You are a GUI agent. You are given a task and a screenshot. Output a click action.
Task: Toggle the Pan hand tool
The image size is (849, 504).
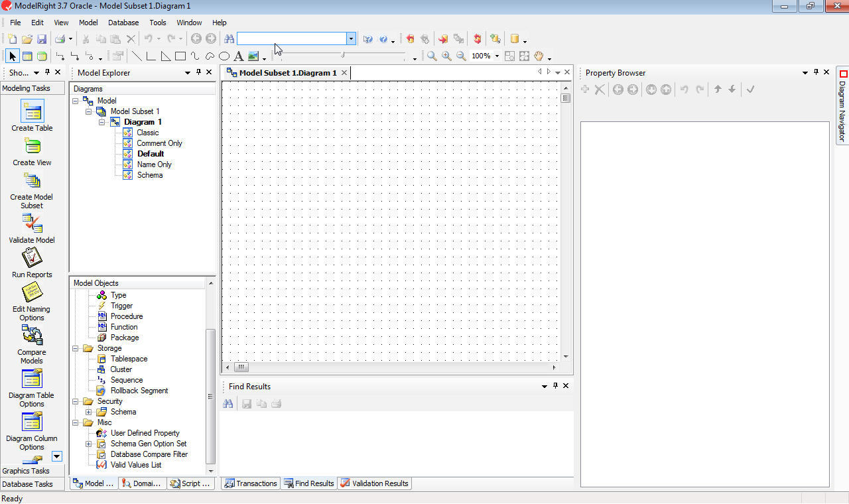click(539, 56)
